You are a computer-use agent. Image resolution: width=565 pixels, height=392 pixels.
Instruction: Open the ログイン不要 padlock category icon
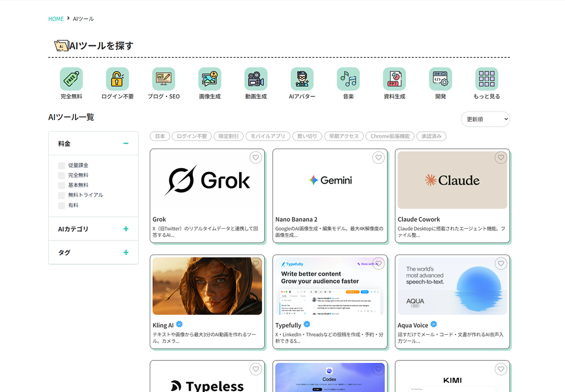pyautogui.click(x=117, y=79)
